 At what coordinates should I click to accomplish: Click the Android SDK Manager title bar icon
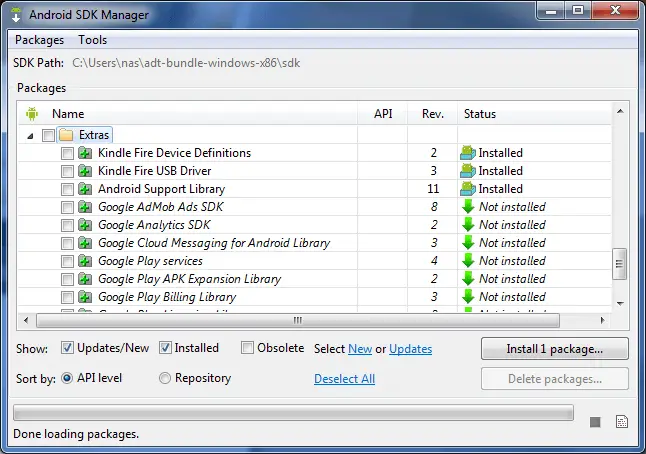[16, 14]
